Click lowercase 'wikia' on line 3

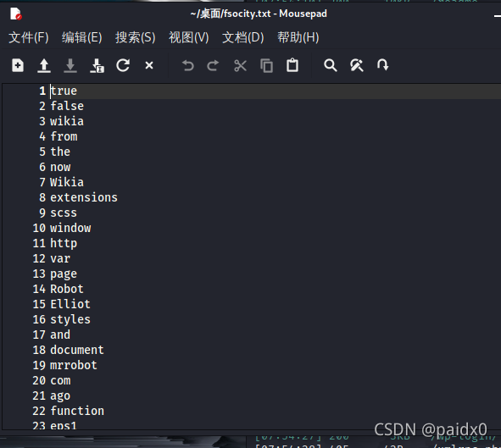67,121
